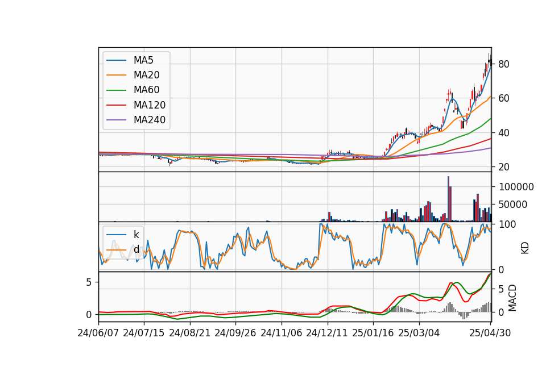Click the volume axis value 100000
This screenshot has height=392, width=546.
coord(516,187)
